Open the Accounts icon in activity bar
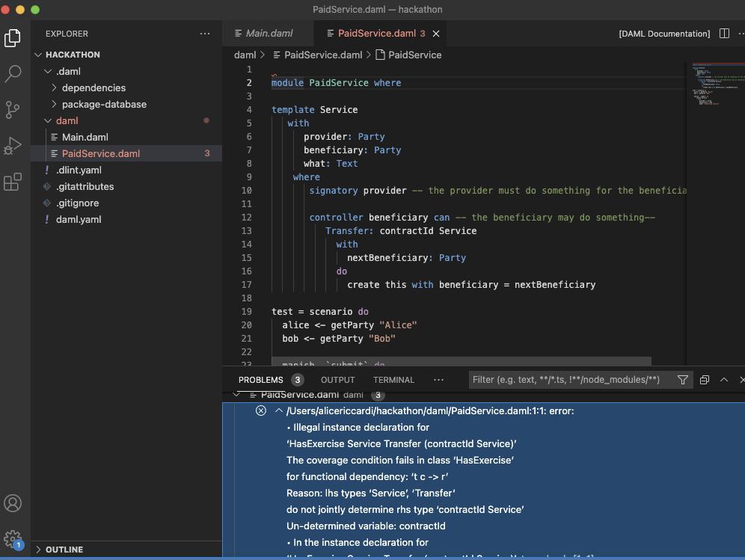 13,503
